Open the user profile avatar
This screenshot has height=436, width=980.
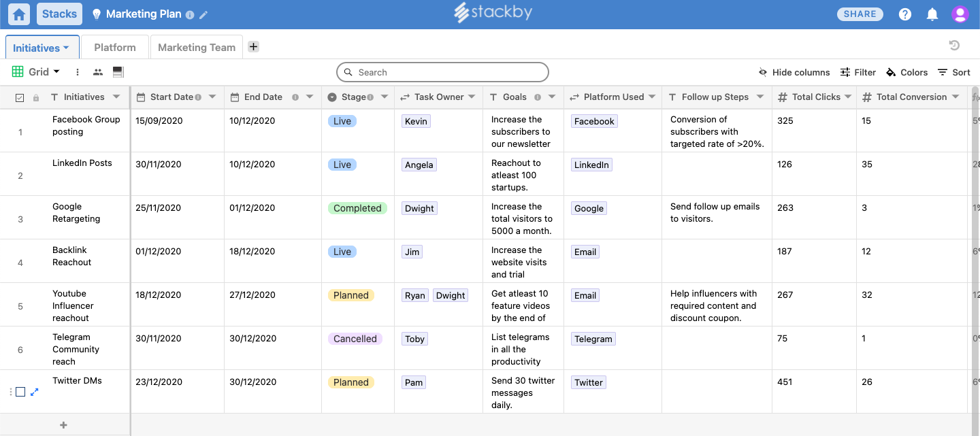[960, 14]
